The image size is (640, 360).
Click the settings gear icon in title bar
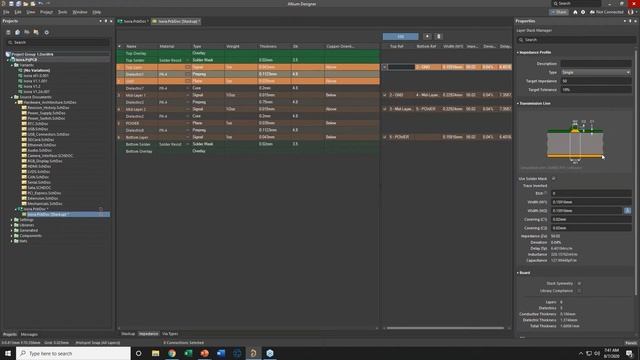pos(583,12)
